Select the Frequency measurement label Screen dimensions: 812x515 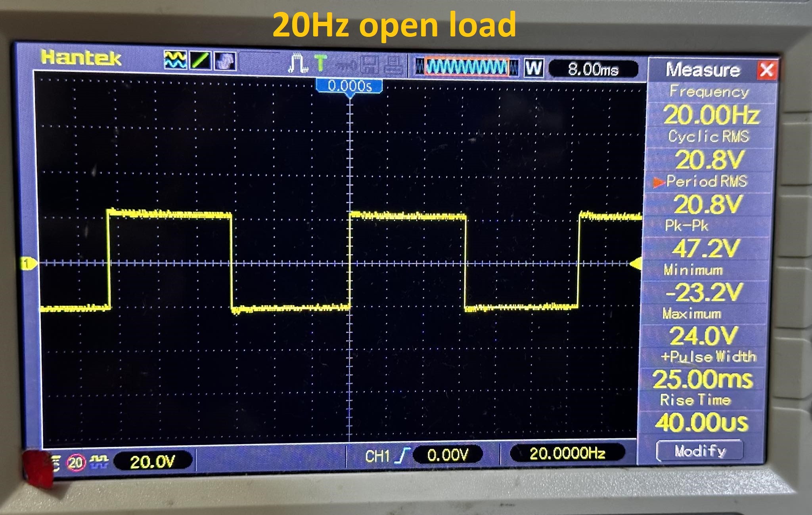click(x=709, y=92)
